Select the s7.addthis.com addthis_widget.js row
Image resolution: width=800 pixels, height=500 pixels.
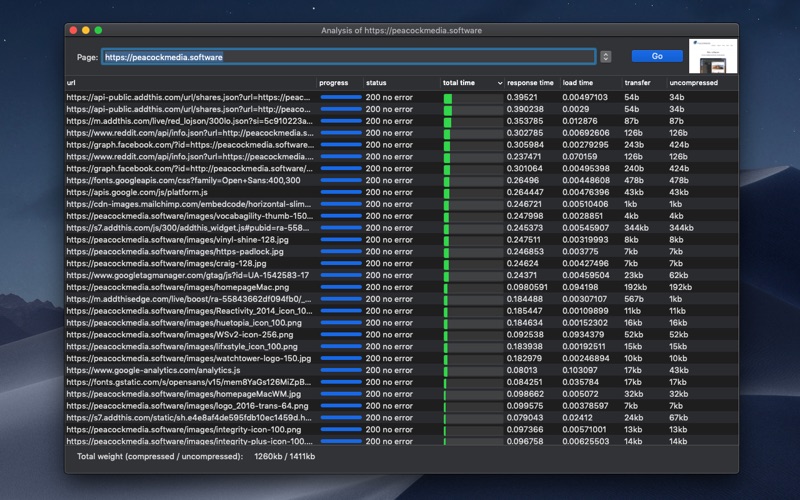tap(402, 228)
